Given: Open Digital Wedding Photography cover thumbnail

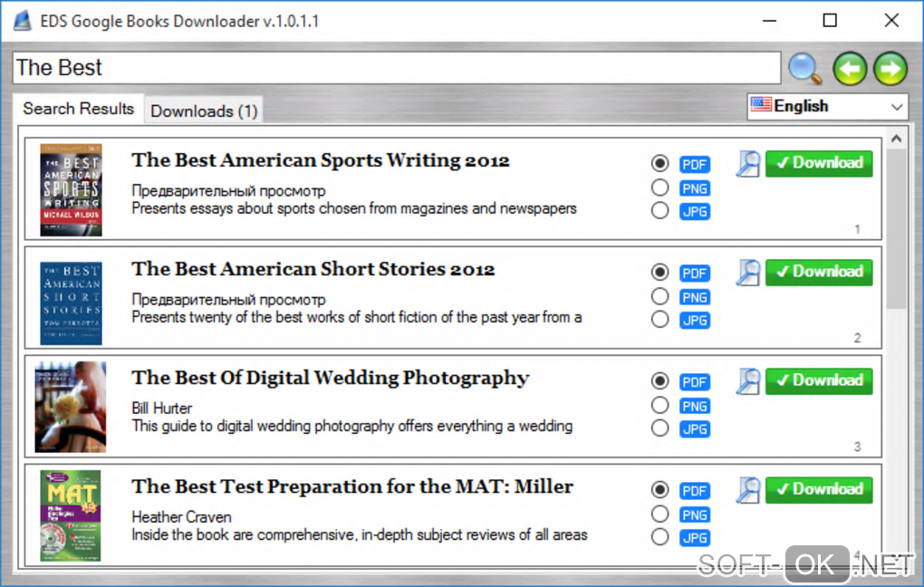Looking at the screenshot, I should [x=71, y=407].
